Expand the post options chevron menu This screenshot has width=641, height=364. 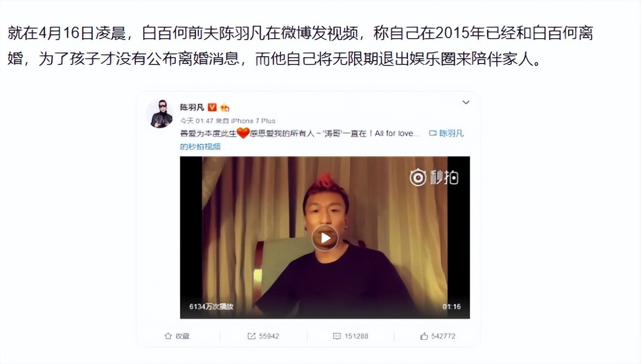pos(466,102)
